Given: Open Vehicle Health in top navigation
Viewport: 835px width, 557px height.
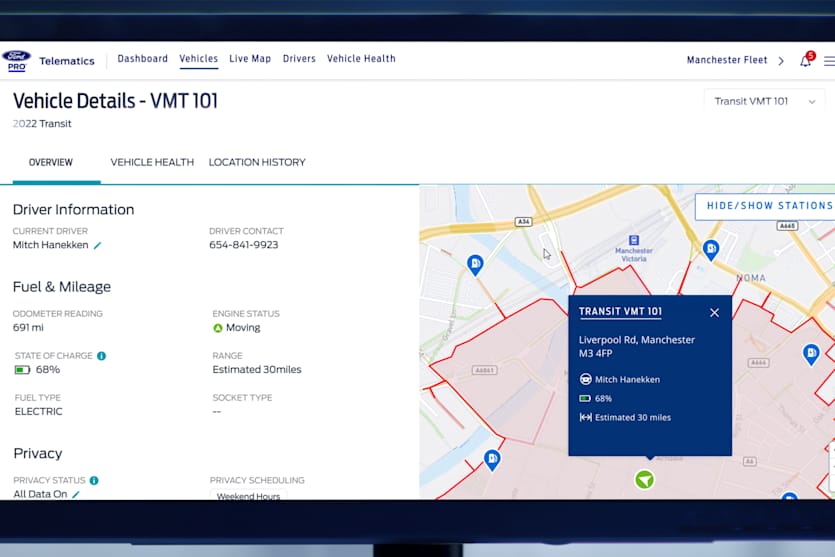Looking at the screenshot, I should click(x=361, y=59).
